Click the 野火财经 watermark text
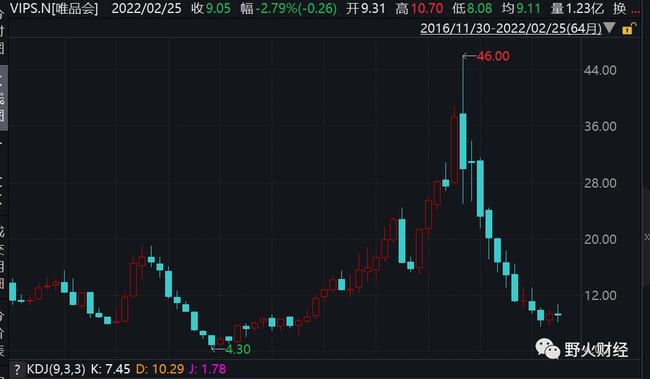 (x=596, y=350)
